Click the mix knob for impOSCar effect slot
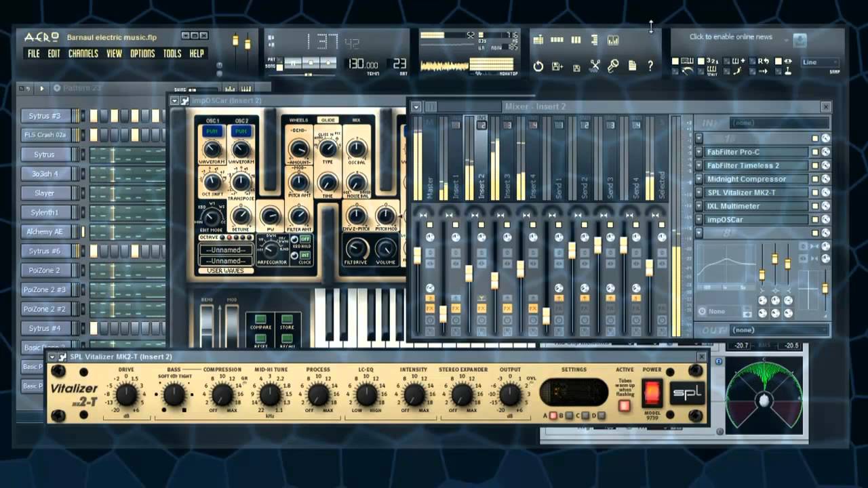 coord(825,220)
